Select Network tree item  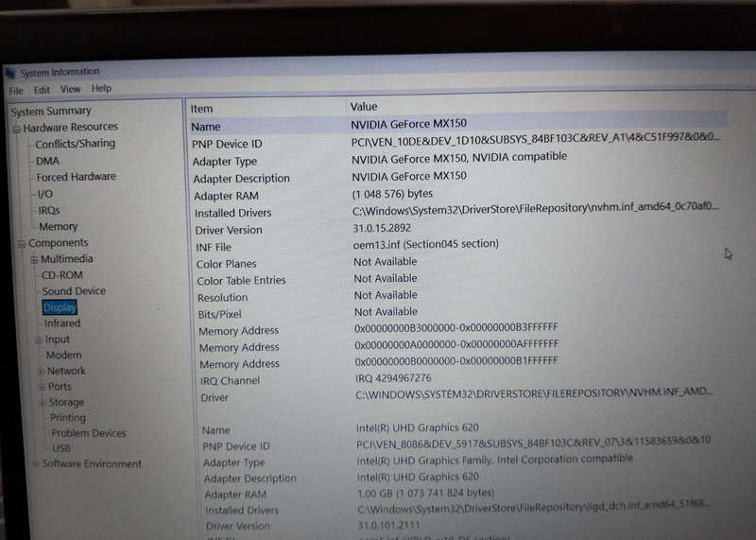pyautogui.click(x=66, y=371)
